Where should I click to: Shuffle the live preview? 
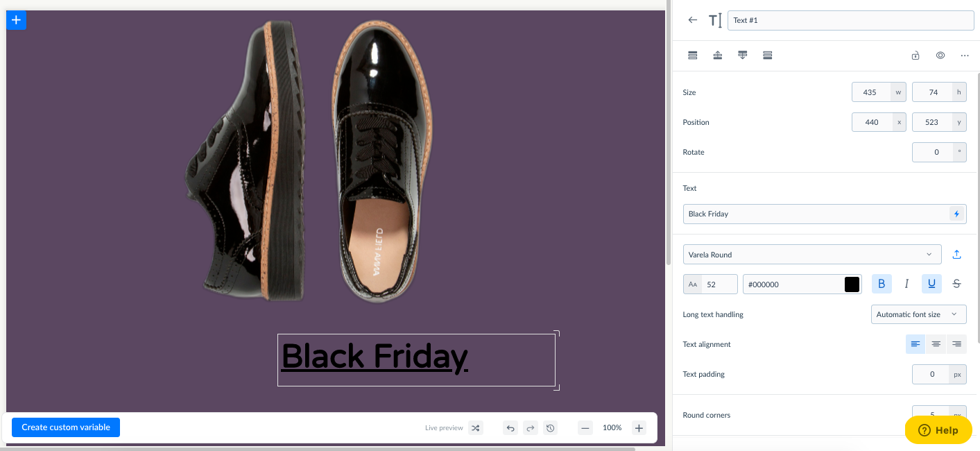click(476, 428)
